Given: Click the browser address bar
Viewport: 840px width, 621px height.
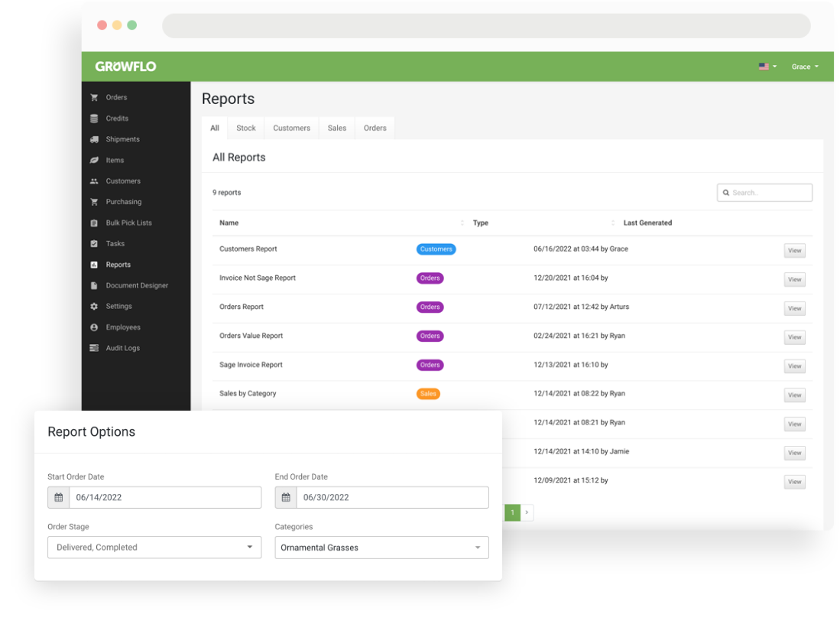Looking at the screenshot, I should [x=486, y=26].
